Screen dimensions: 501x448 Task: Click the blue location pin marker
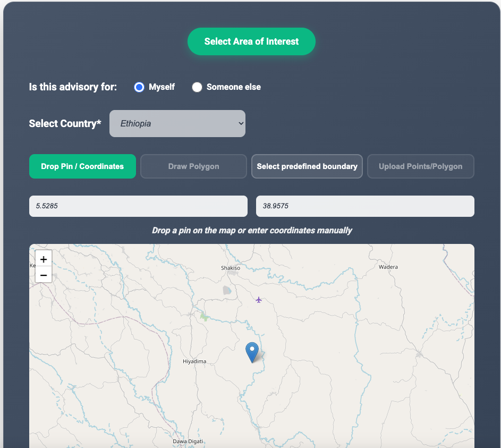point(252,352)
